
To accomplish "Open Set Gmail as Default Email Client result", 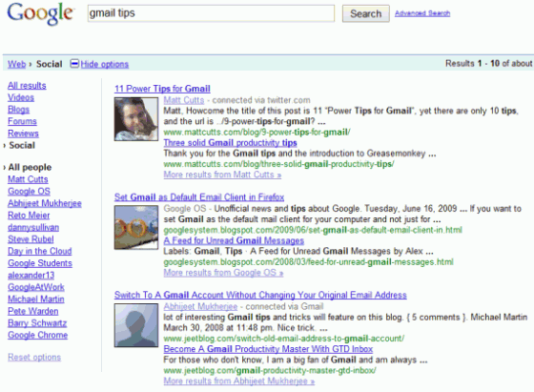I will click(199, 197).
